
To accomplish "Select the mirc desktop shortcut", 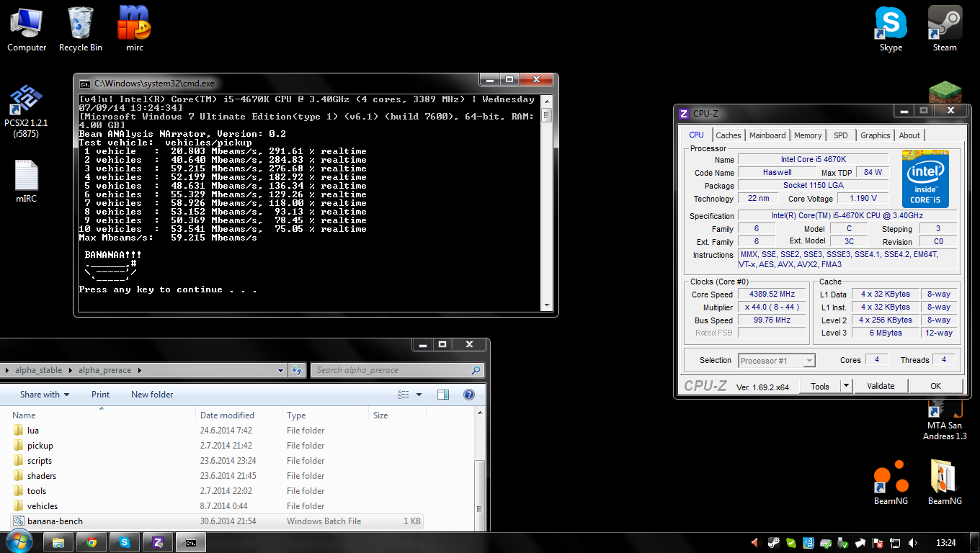I will pos(135,29).
